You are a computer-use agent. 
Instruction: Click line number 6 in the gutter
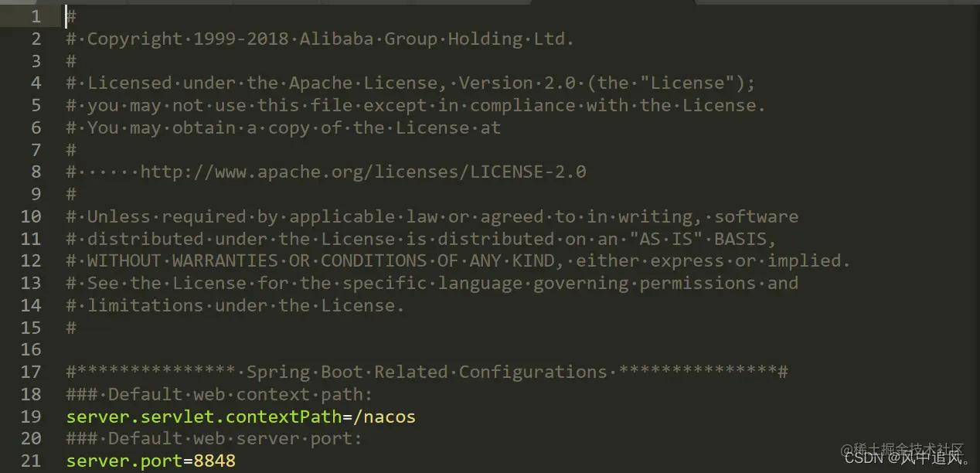(x=36, y=128)
